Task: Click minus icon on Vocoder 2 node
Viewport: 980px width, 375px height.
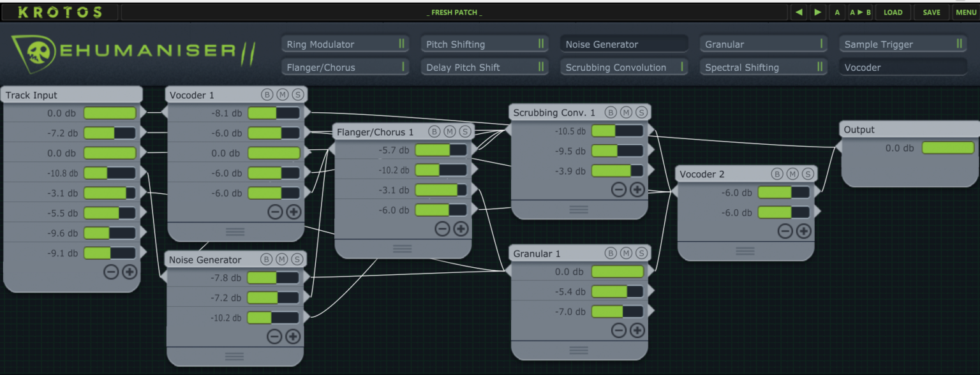Action: click(785, 232)
